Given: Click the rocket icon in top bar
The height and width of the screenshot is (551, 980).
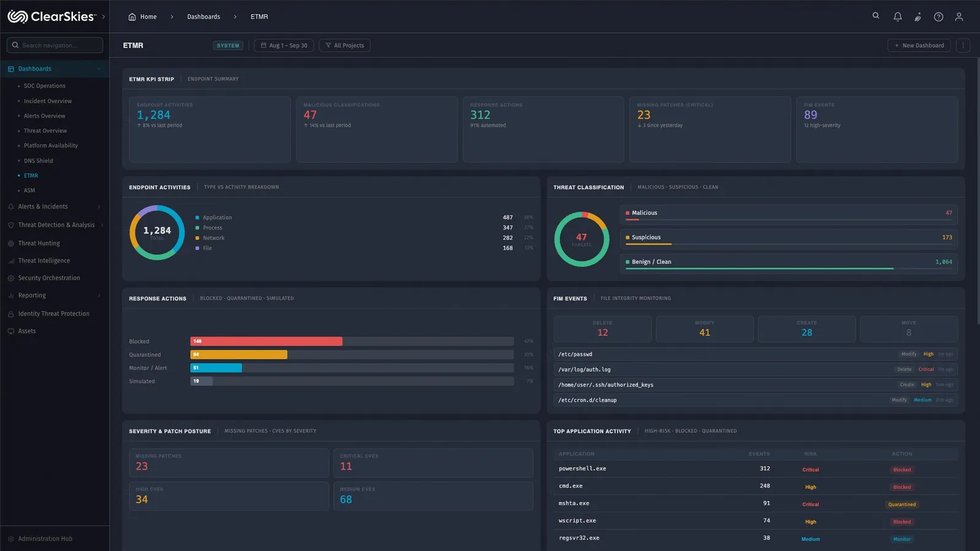Looking at the screenshot, I should coord(918,17).
